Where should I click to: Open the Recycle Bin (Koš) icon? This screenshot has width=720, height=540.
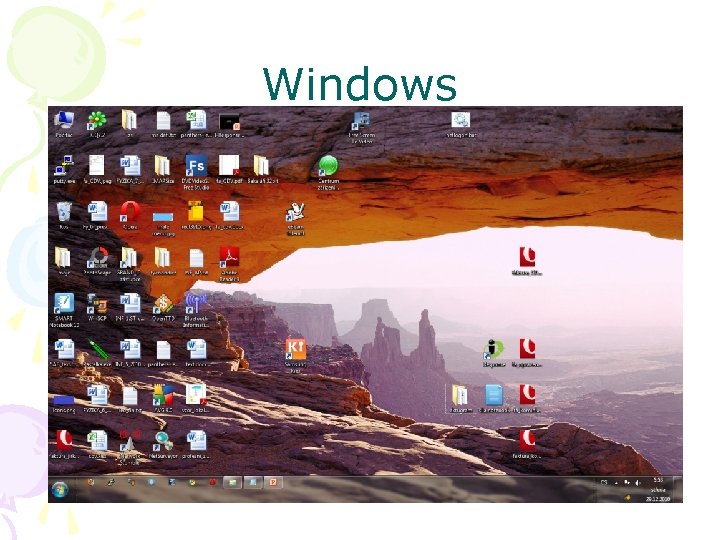[64, 215]
